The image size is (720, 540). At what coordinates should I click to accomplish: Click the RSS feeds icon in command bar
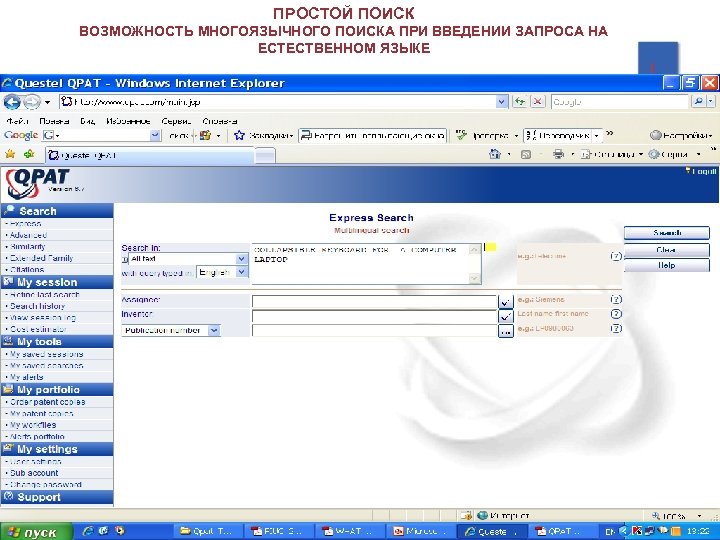pos(526,155)
